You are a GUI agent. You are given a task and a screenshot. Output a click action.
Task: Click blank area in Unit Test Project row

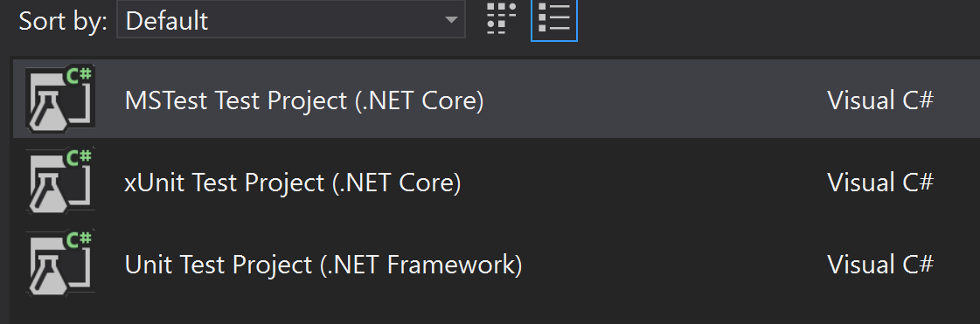click(x=675, y=264)
